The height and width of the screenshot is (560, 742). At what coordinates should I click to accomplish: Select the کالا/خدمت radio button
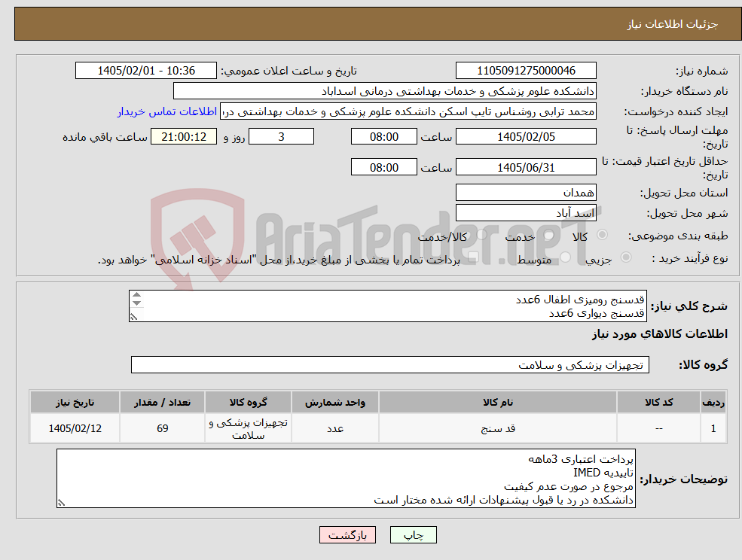[x=481, y=235]
